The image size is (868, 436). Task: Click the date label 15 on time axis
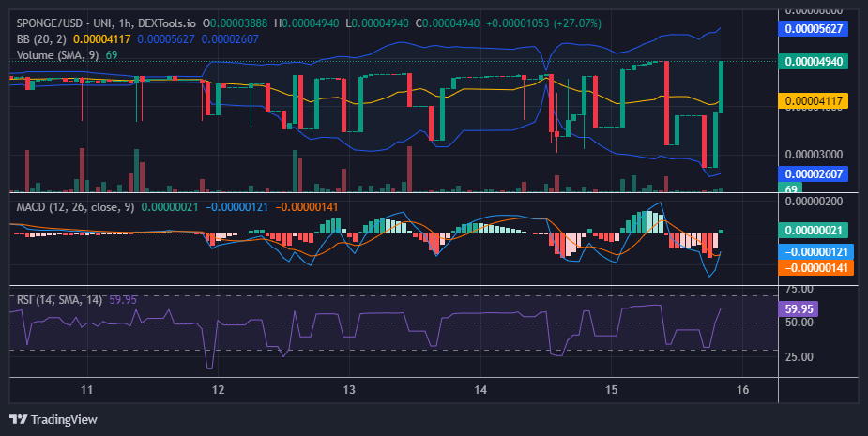[x=611, y=389]
